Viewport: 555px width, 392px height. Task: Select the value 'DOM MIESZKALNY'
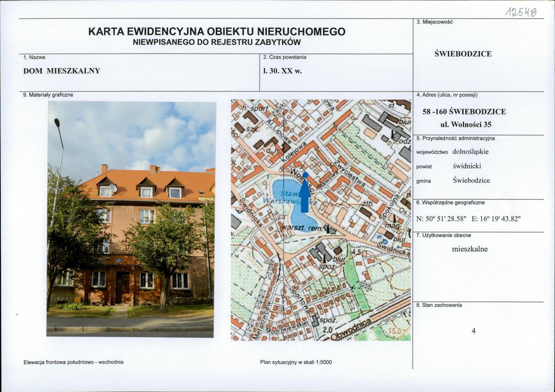point(62,71)
